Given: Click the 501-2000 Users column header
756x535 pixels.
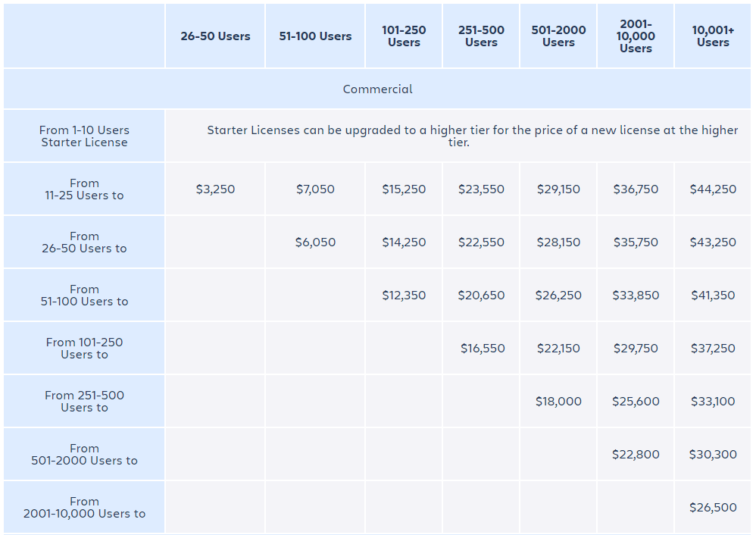Looking at the screenshot, I should coord(558,36).
